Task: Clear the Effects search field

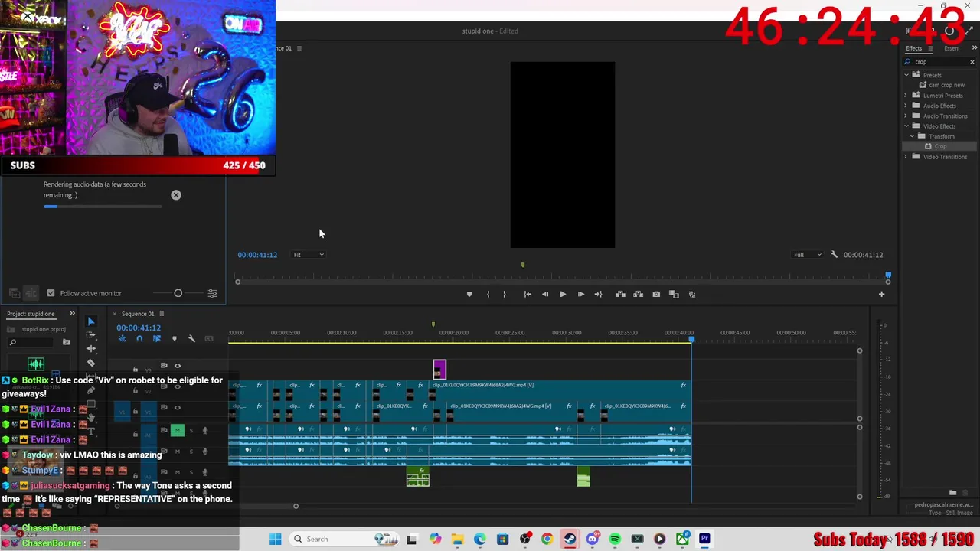Action: tap(972, 62)
